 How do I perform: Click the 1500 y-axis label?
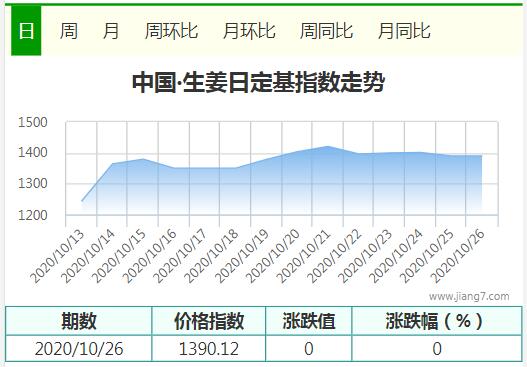click(x=33, y=122)
